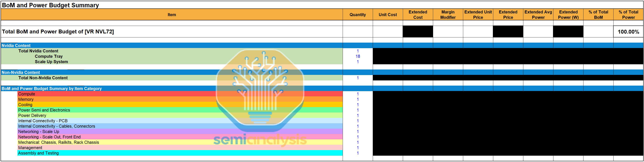
Task: Click quantity 1 for Assembly and Testing
Action: pos(357,153)
